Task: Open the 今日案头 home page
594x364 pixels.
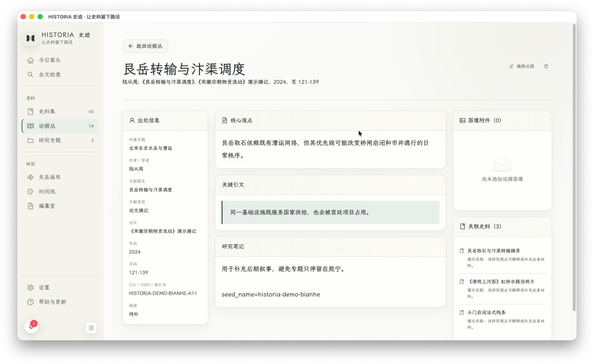Action: (60, 60)
